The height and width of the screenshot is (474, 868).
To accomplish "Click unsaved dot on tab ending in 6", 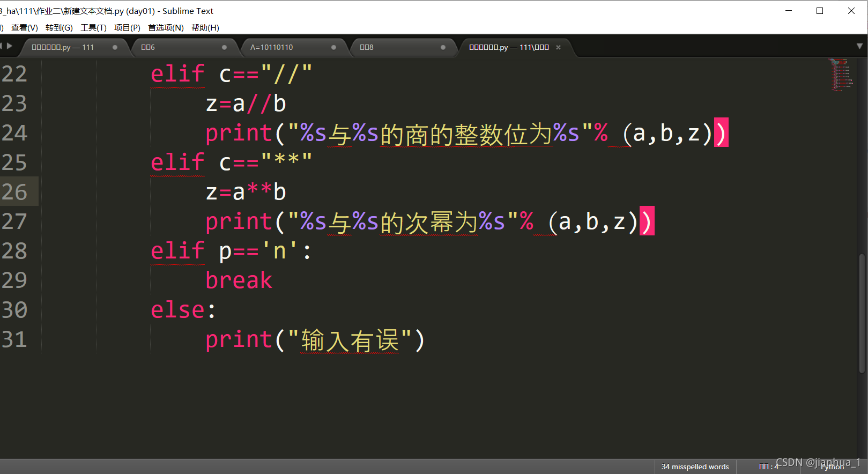I will click(x=224, y=47).
